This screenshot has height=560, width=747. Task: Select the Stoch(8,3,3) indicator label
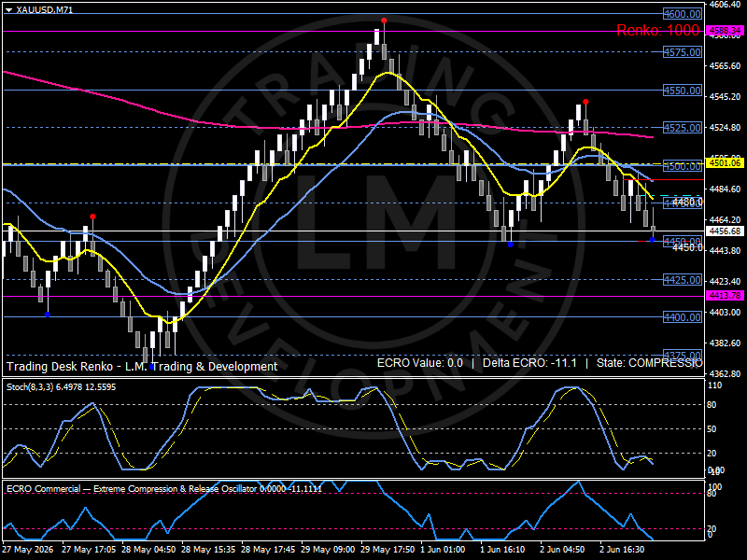click(x=61, y=387)
